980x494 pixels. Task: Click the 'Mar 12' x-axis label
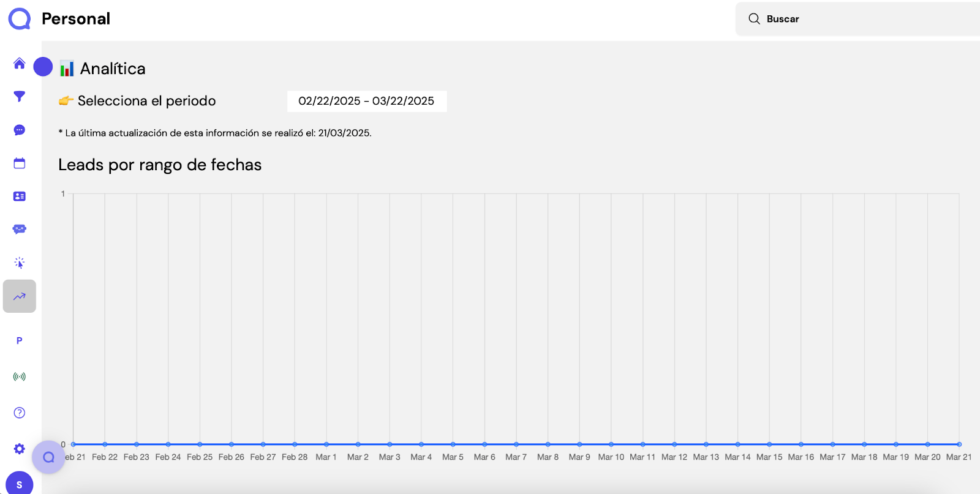[x=674, y=457]
